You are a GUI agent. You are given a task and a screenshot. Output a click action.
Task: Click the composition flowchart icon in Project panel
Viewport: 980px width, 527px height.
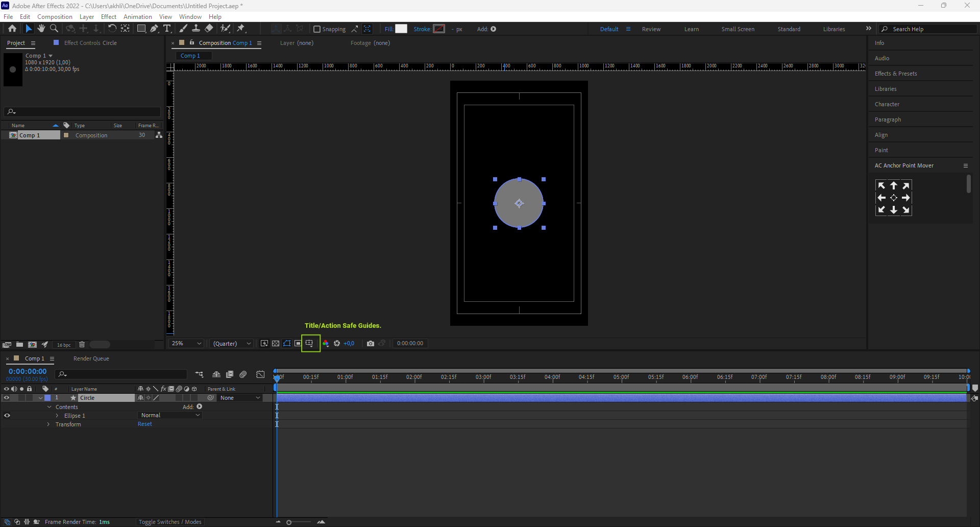pos(159,135)
